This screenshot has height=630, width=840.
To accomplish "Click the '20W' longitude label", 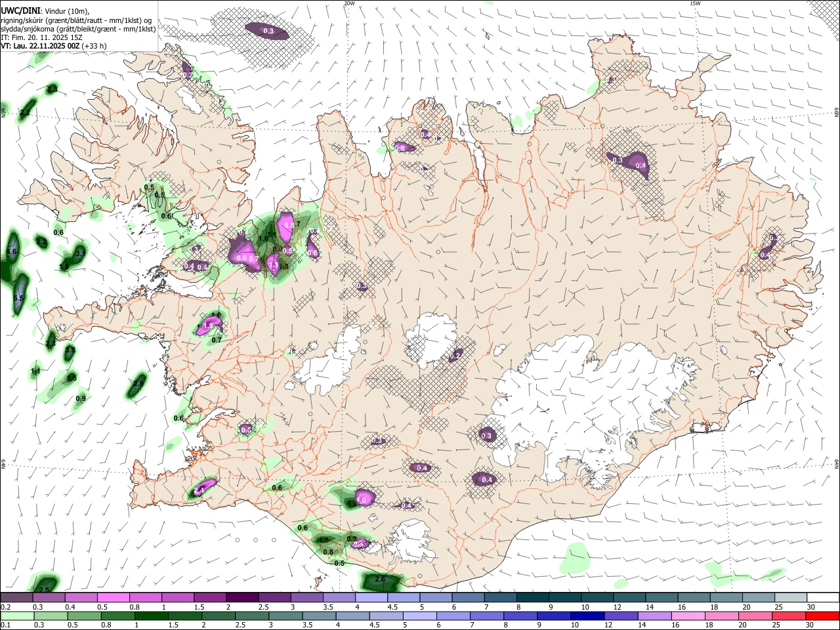I will tap(349, 3).
